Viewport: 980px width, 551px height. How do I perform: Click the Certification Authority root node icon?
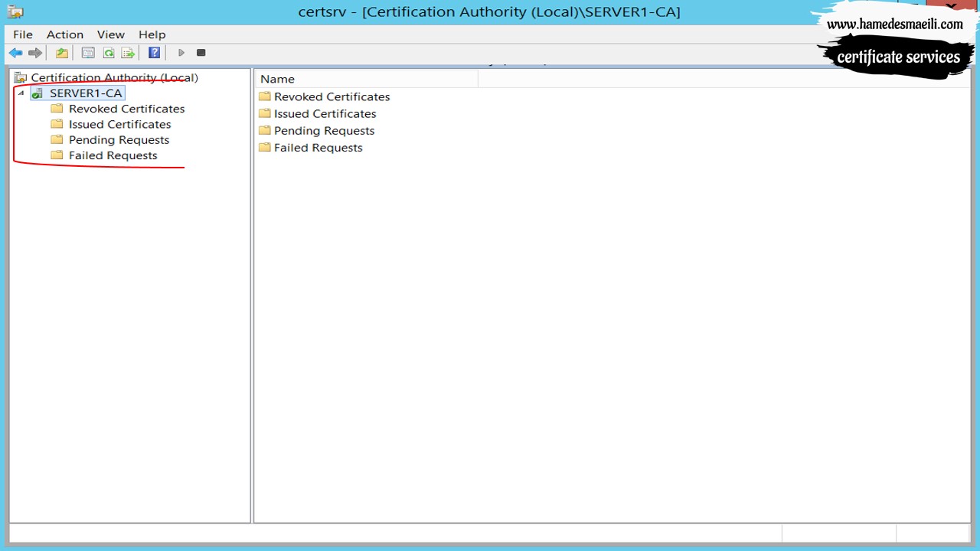click(21, 77)
